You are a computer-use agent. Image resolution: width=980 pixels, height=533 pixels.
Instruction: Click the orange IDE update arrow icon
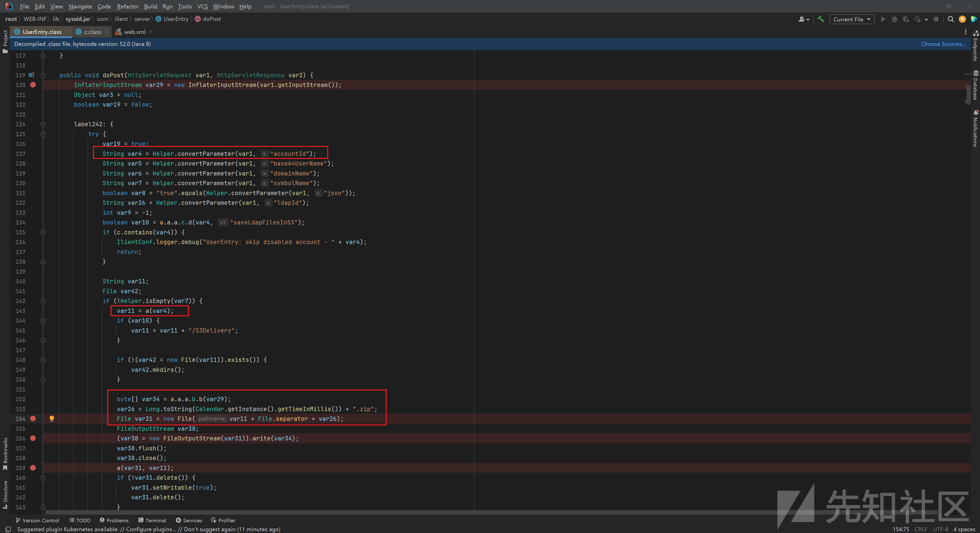click(x=962, y=19)
